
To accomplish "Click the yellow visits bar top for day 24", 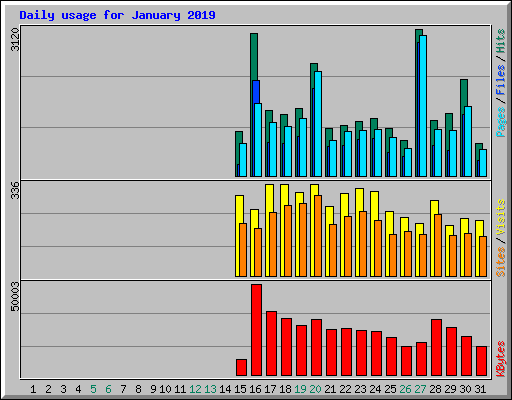I will (374, 206).
